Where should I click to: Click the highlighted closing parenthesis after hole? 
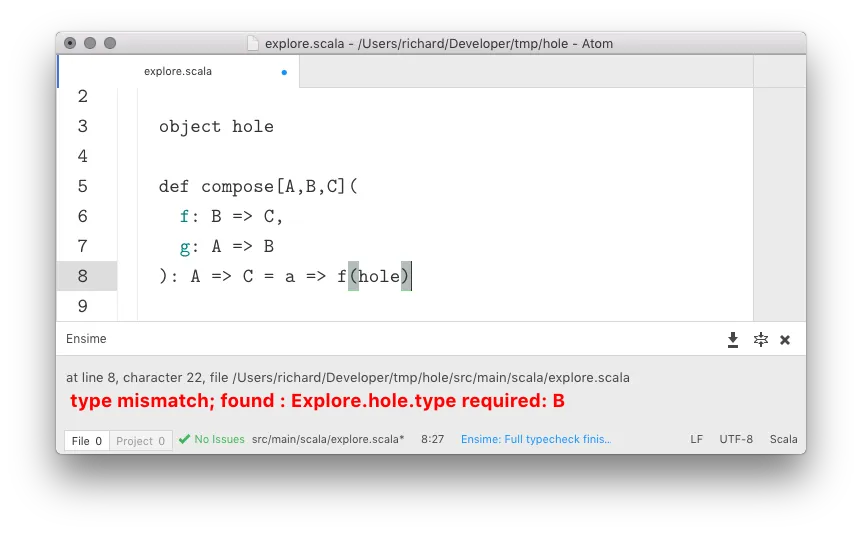406,276
